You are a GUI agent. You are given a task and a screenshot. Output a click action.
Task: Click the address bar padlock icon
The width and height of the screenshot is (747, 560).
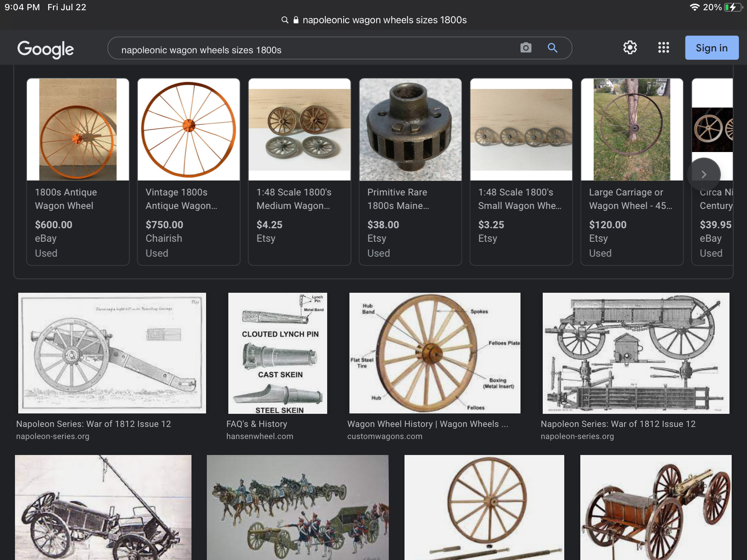[296, 20]
